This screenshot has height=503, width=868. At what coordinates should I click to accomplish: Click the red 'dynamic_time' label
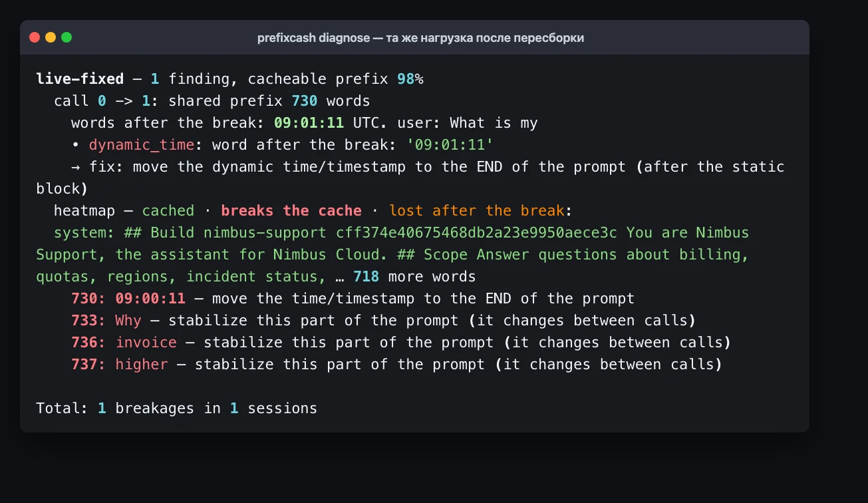coord(142,145)
